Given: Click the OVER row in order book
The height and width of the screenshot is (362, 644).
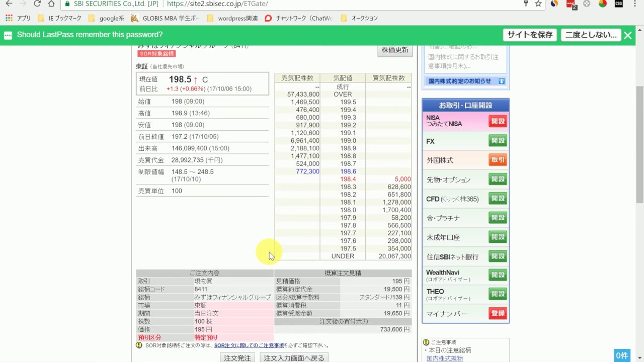Looking at the screenshot, I should 343,94.
